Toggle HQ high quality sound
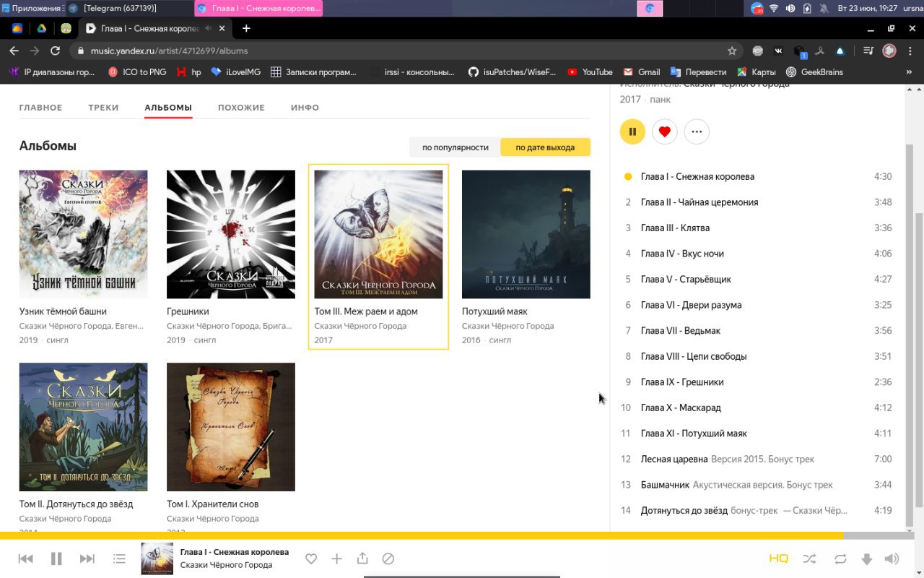Viewport: 924px width, 578px height. pos(778,558)
